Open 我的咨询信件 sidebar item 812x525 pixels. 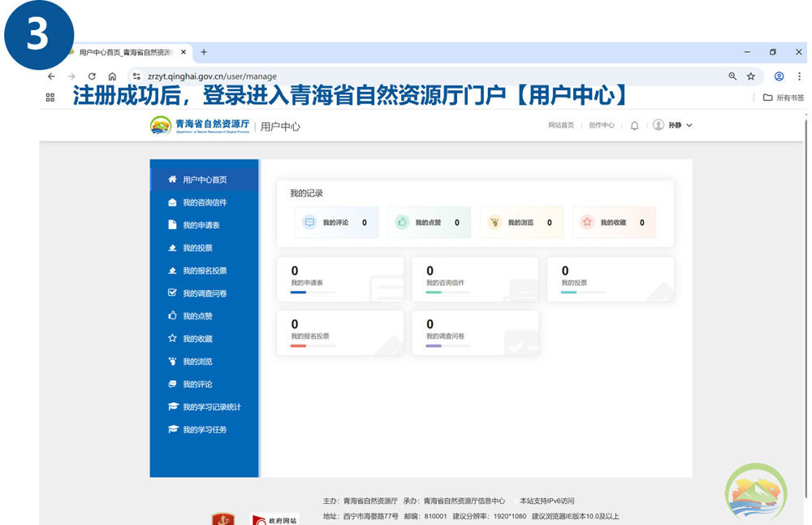coord(204,202)
